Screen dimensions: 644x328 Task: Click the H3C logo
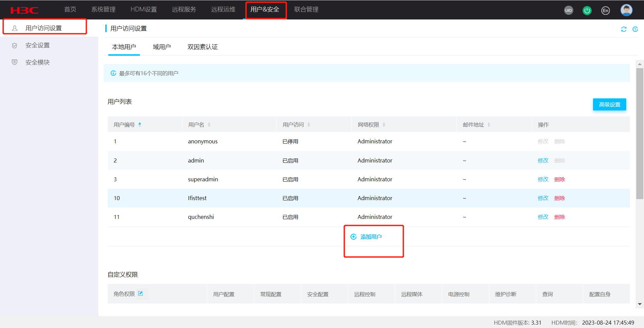click(24, 10)
